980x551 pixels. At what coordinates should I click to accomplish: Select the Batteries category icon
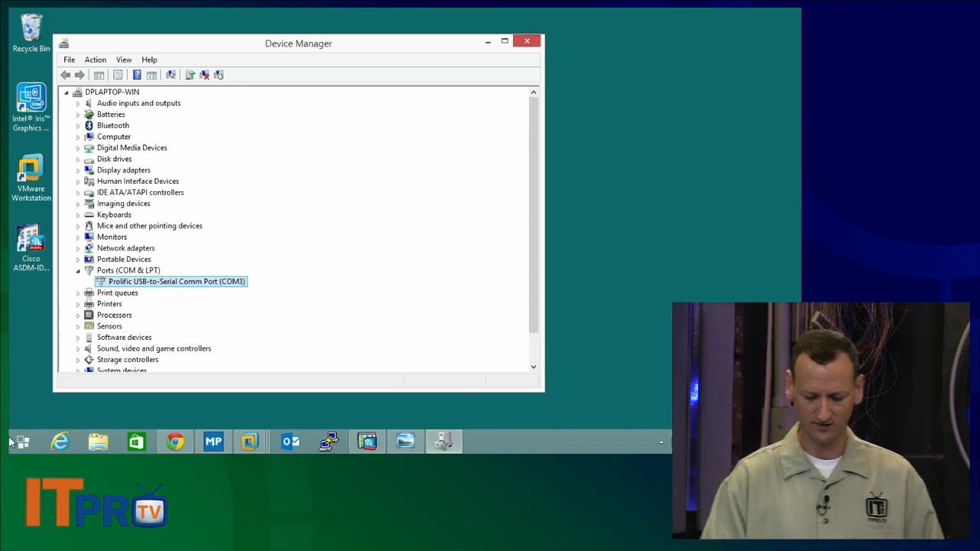pos(89,115)
